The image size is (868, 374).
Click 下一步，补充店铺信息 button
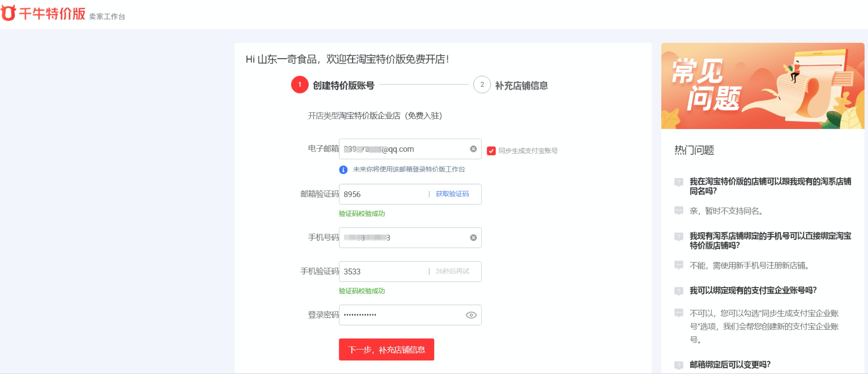click(x=386, y=349)
